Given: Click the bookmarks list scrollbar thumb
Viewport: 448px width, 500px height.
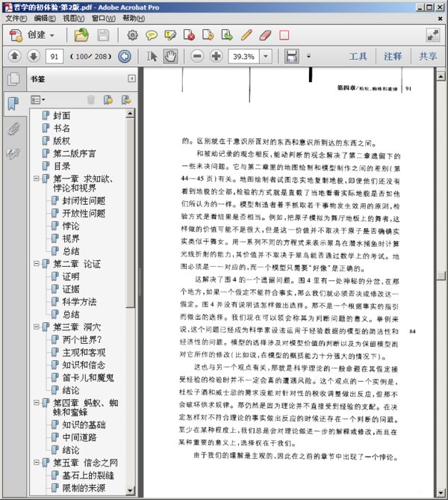Looking at the screenshot, I should click(130, 213).
